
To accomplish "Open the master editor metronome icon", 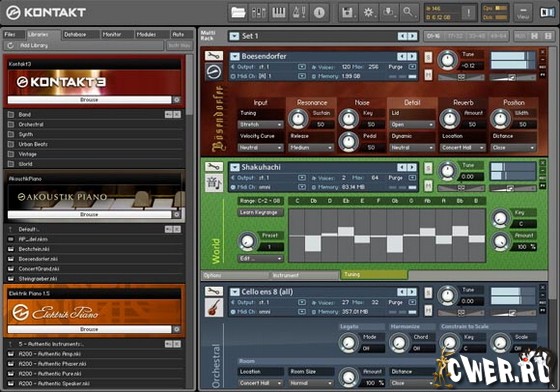I will pyautogui.click(x=299, y=12).
